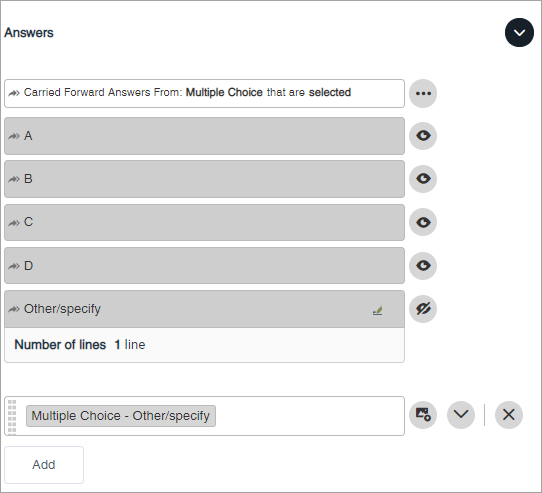Remove the Multiple Choice - Other/specify answer

(x=509, y=415)
